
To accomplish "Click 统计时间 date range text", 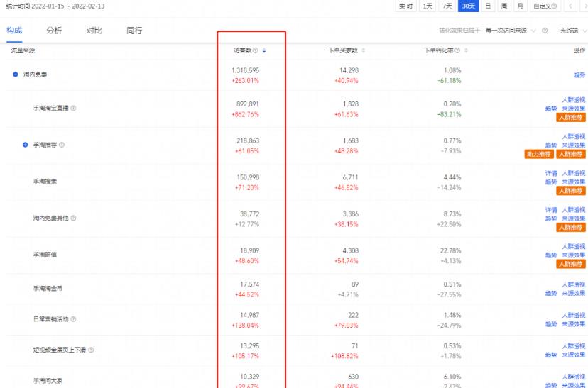I will pyautogui.click(x=55, y=6).
